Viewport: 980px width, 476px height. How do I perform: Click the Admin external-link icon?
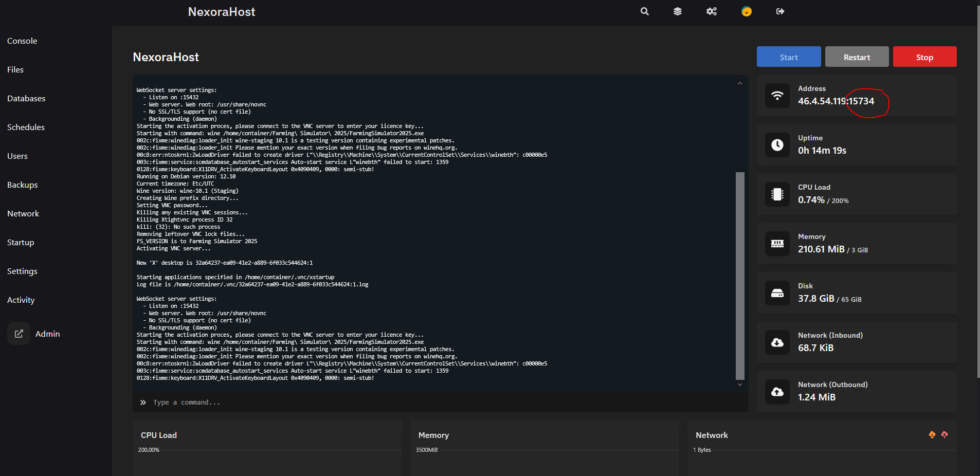pos(19,334)
